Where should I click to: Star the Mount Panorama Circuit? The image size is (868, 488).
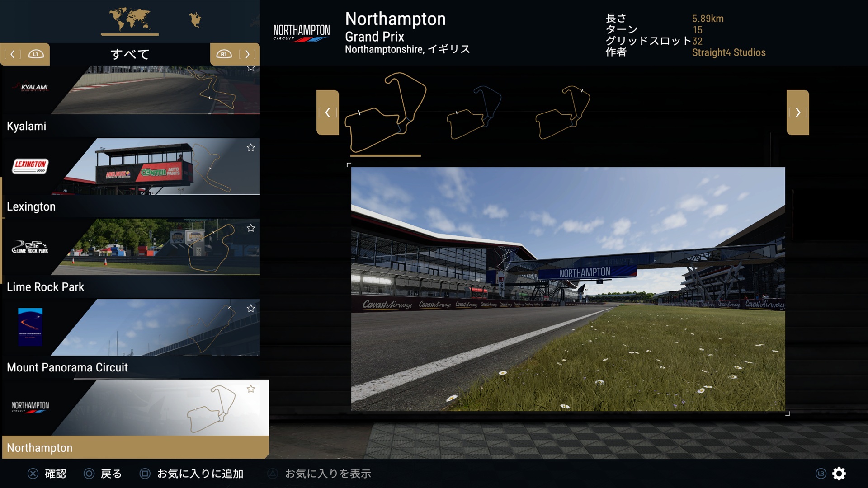pyautogui.click(x=251, y=309)
